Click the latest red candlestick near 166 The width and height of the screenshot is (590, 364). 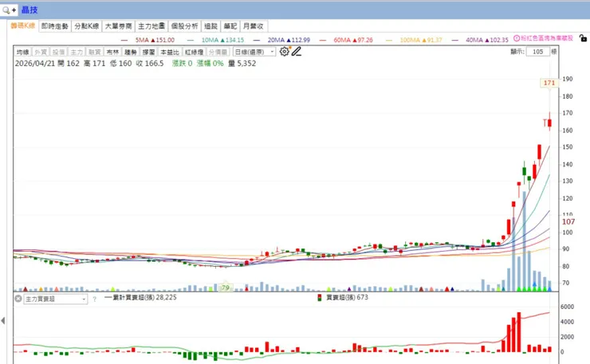click(550, 122)
